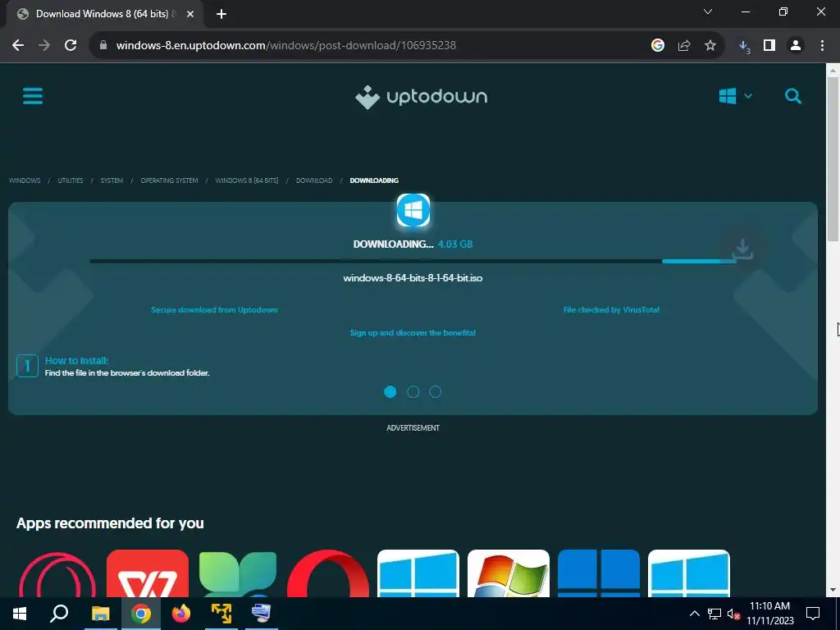Share this page via share icon
This screenshot has width=840, height=630.
pyautogui.click(x=684, y=46)
